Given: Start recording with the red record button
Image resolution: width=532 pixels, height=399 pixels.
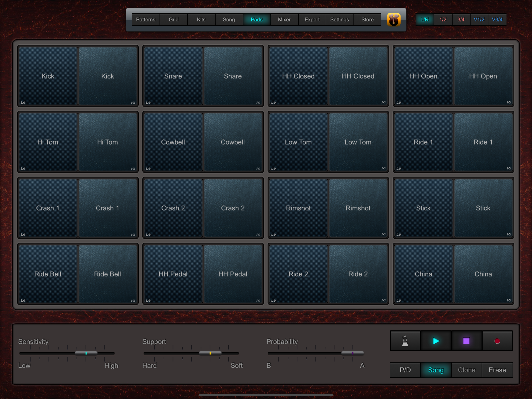Looking at the screenshot, I should tap(497, 341).
